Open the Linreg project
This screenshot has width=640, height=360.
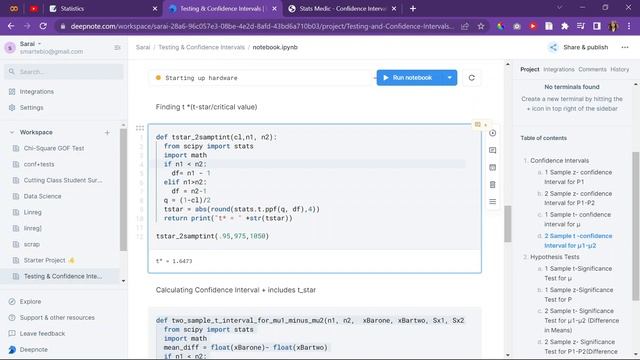coord(33,212)
